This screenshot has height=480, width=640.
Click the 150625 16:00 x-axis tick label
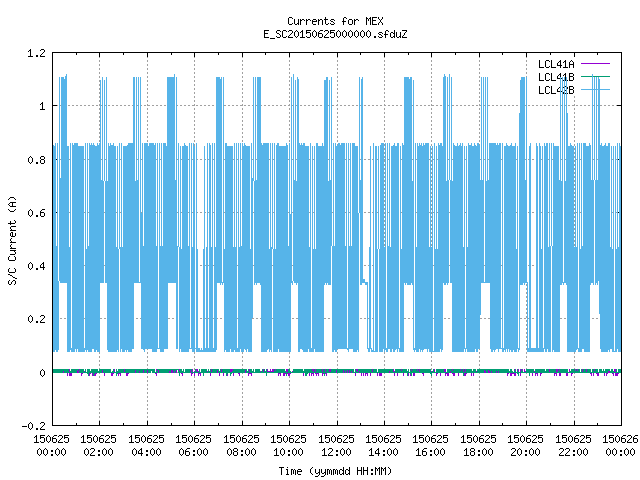click(x=430, y=446)
